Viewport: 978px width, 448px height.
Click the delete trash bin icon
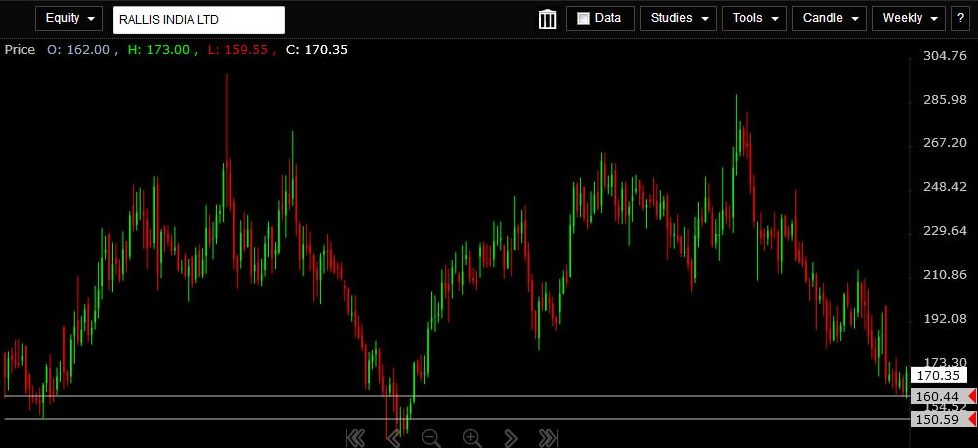(x=548, y=19)
